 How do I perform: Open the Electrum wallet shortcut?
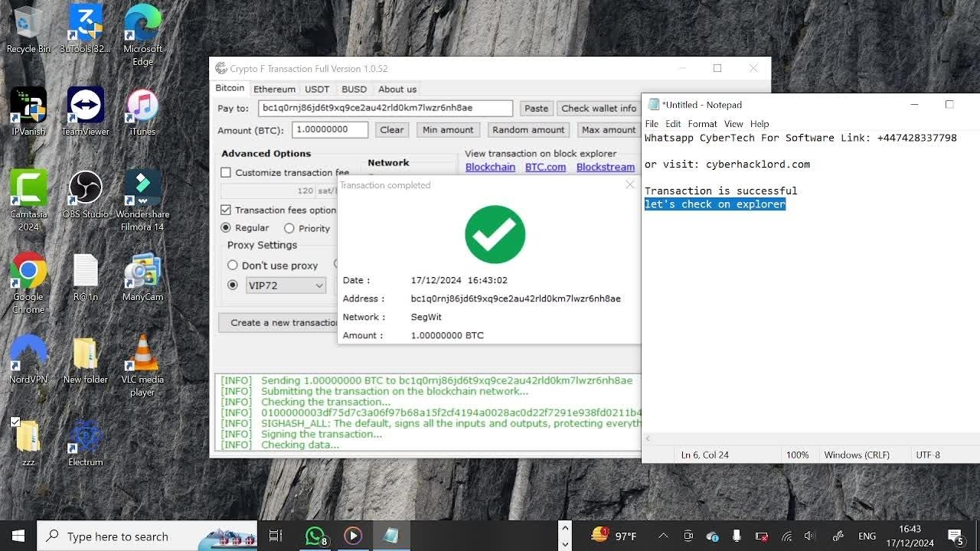tap(85, 436)
